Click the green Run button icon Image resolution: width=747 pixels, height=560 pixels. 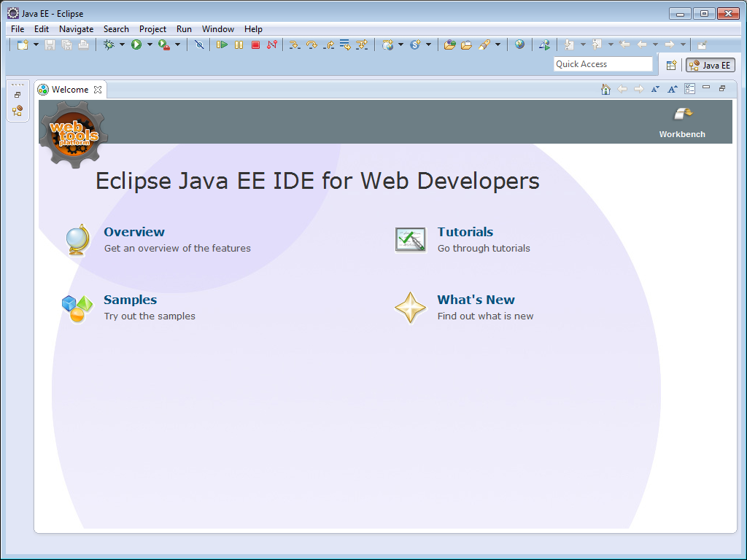136,44
